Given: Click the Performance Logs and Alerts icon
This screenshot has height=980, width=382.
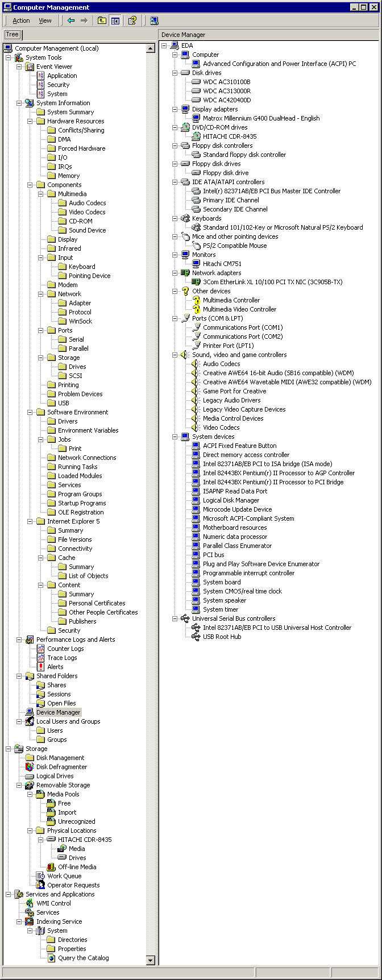Looking at the screenshot, I should click(x=30, y=640).
